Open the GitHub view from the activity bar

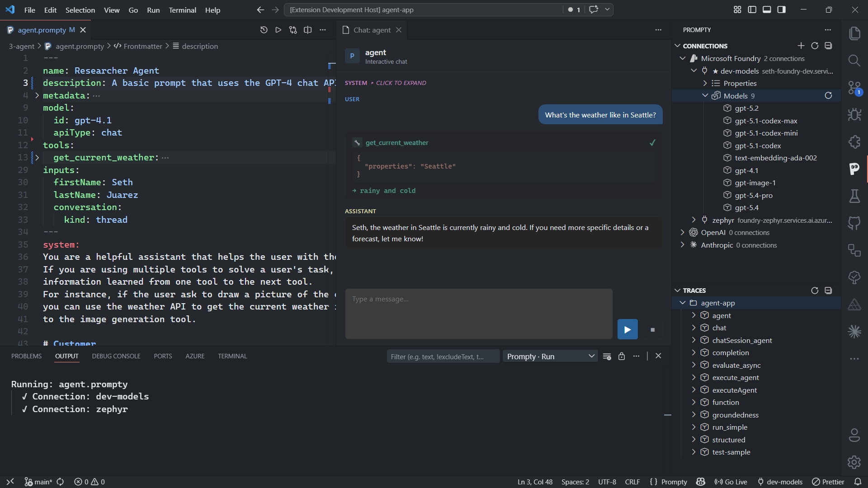(x=854, y=223)
